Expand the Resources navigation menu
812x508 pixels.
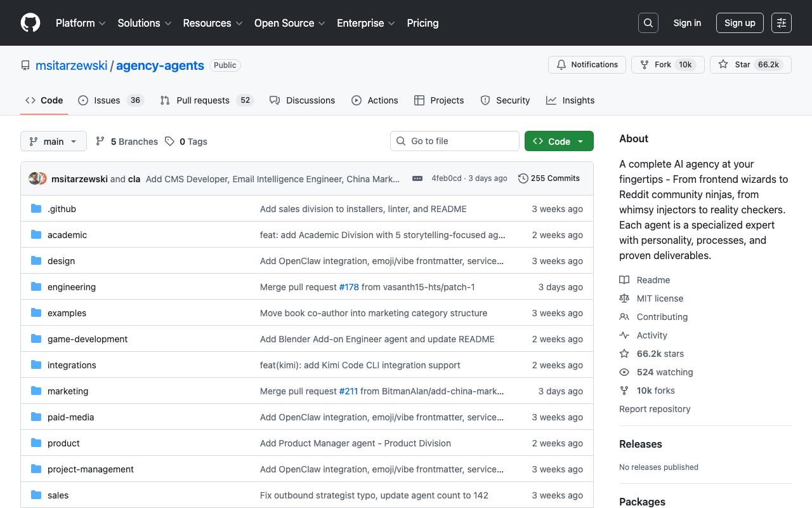[x=213, y=23]
